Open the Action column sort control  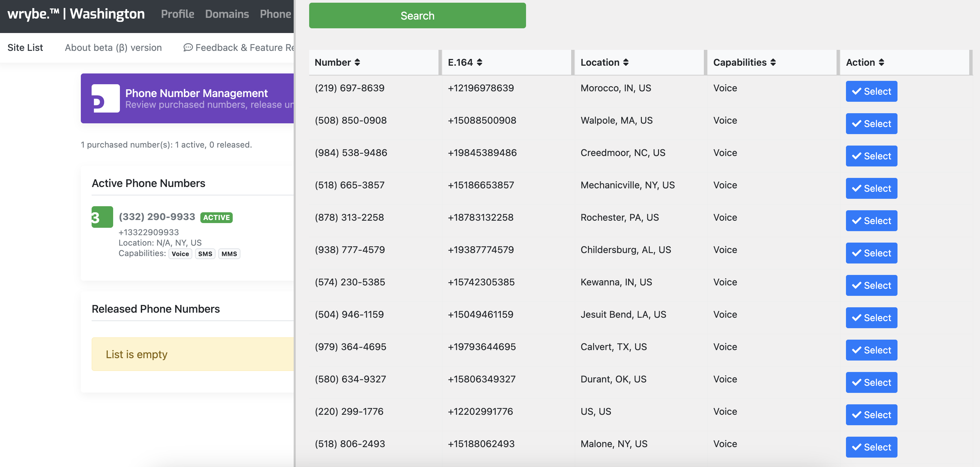click(882, 62)
